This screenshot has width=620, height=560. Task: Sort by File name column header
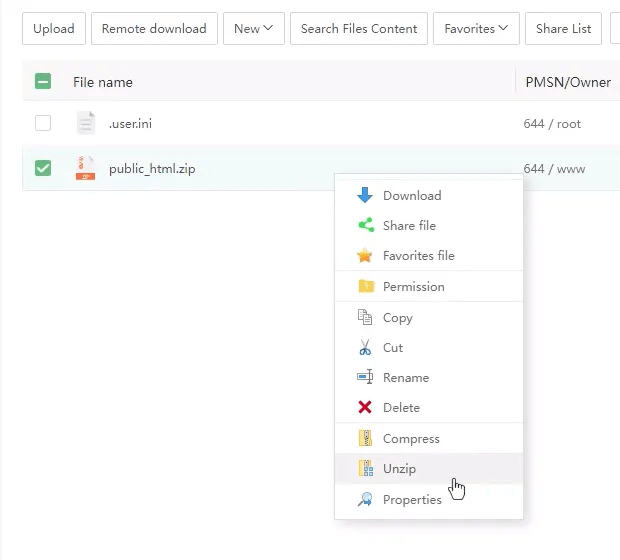(x=103, y=82)
